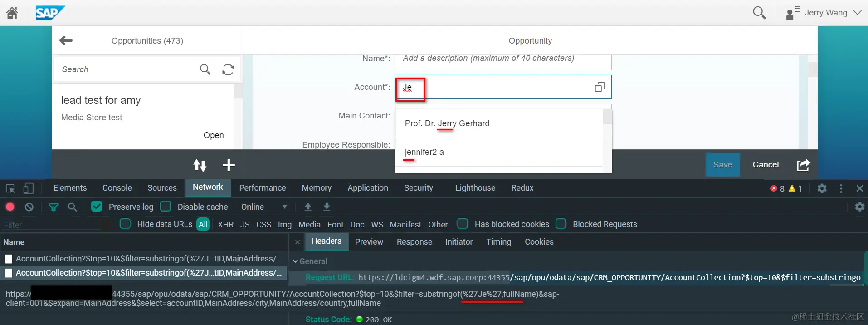The height and width of the screenshot is (325, 868).
Task: Sort the opportunities list
Action: pyautogui.click(x=200, y=165)
